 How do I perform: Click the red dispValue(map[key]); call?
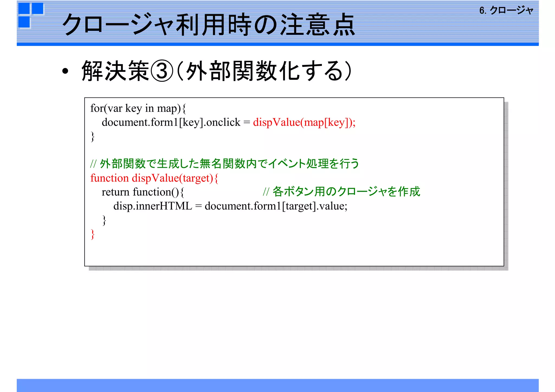tap(304, 122)
